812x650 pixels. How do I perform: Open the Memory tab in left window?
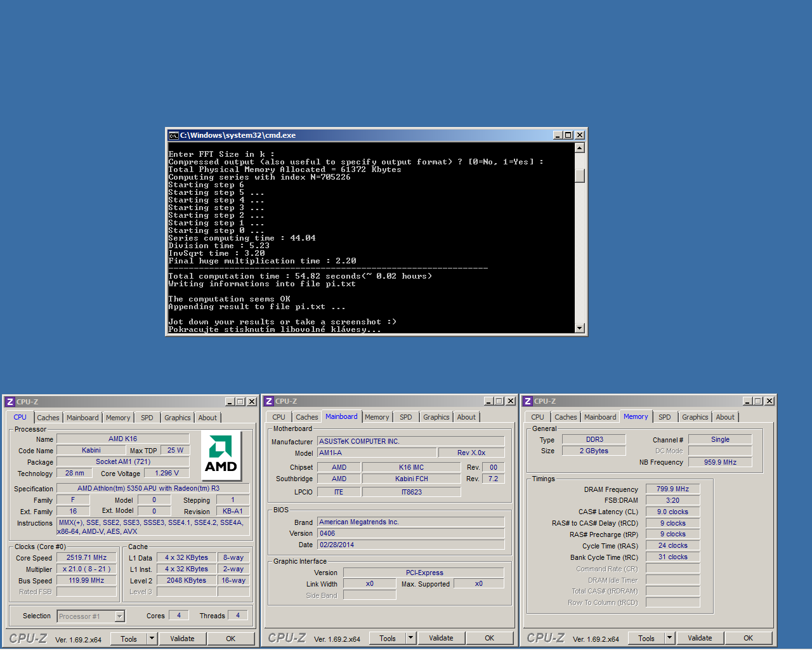coord(118,418)
